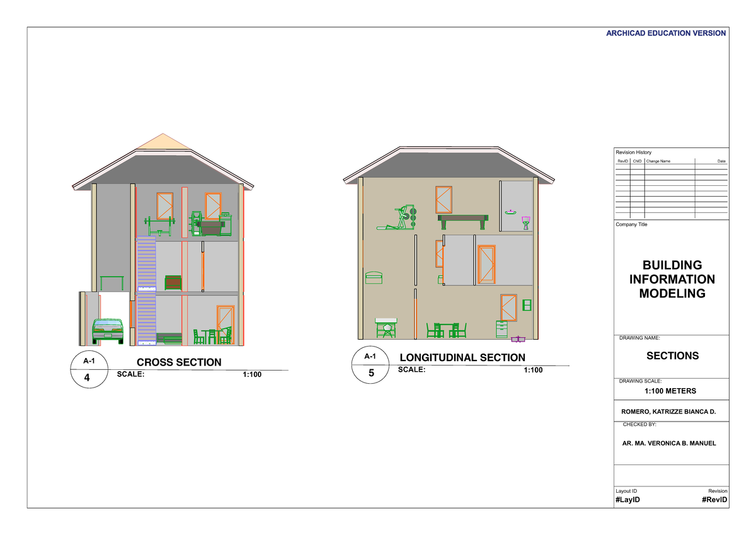Image resolution: width=756 pixels, height=535 pixels.
Task: Select the gym machine in the longitudinal section
Action: [x=398, y=217]
